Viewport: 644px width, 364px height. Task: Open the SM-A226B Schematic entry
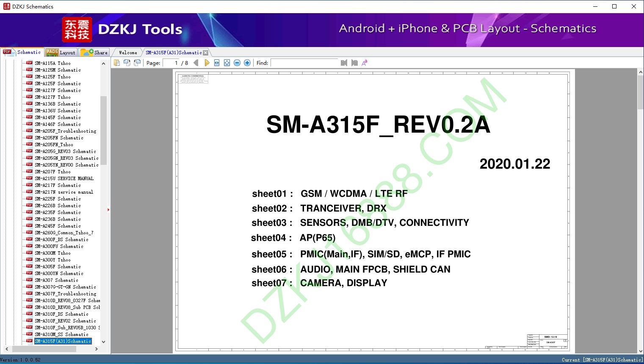58,206
